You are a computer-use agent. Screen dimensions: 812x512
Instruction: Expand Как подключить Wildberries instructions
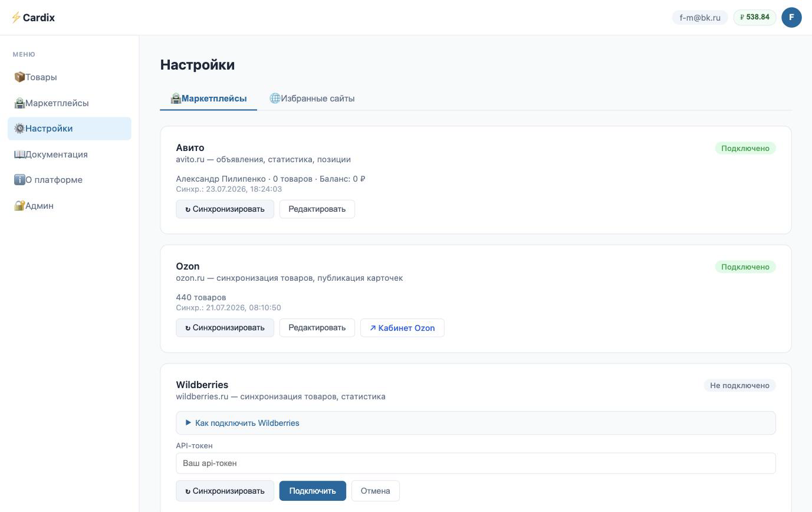[476, 423]
